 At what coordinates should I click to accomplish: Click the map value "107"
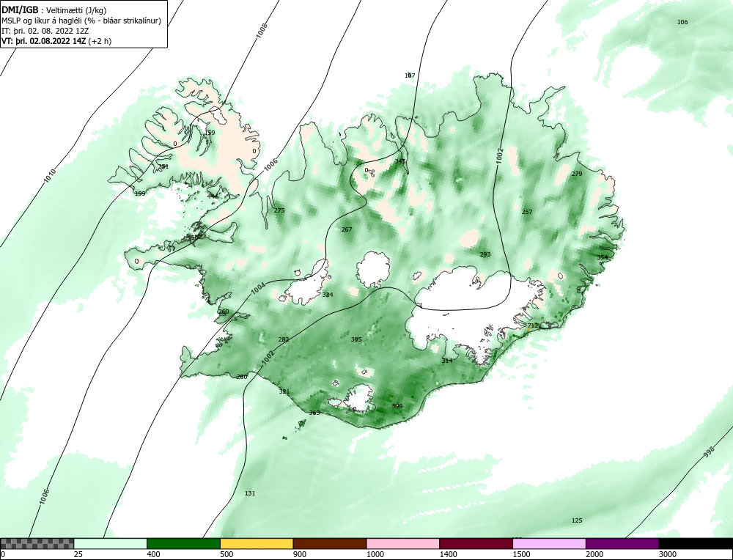(x=410, y=75)
